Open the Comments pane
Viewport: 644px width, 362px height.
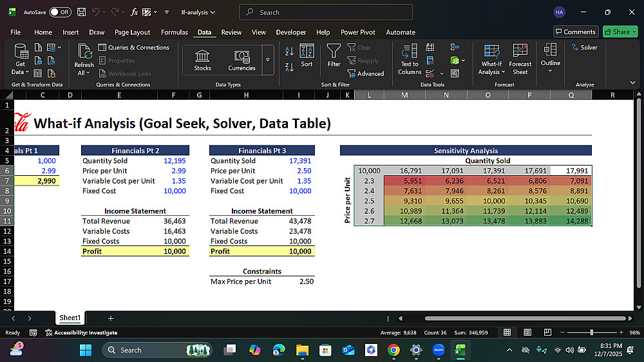[576, 32]
